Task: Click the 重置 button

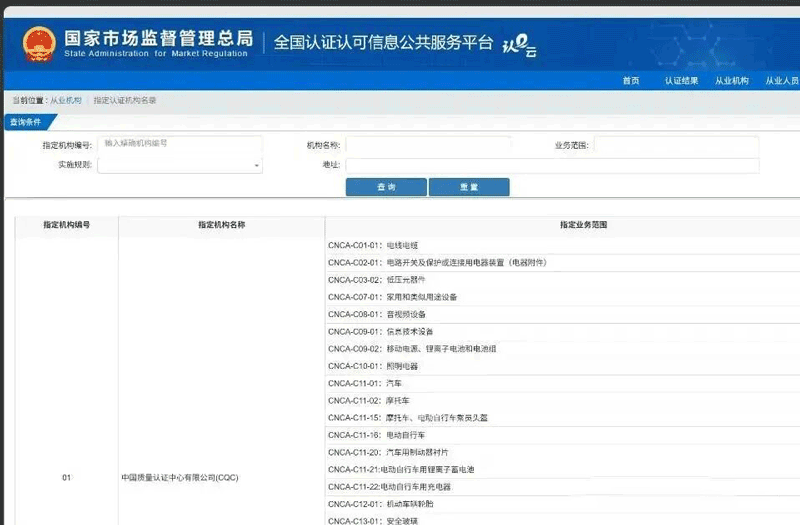Action: tap(469, 187)
